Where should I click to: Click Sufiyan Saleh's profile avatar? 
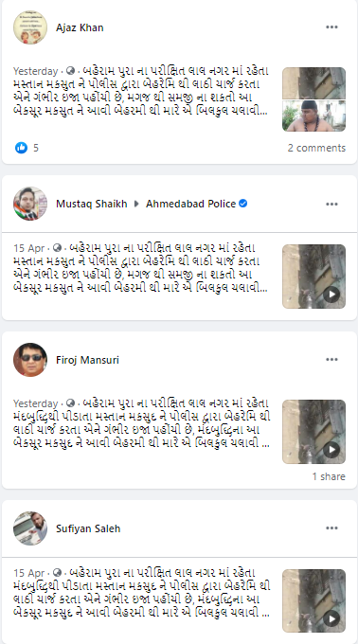[30, 528]
